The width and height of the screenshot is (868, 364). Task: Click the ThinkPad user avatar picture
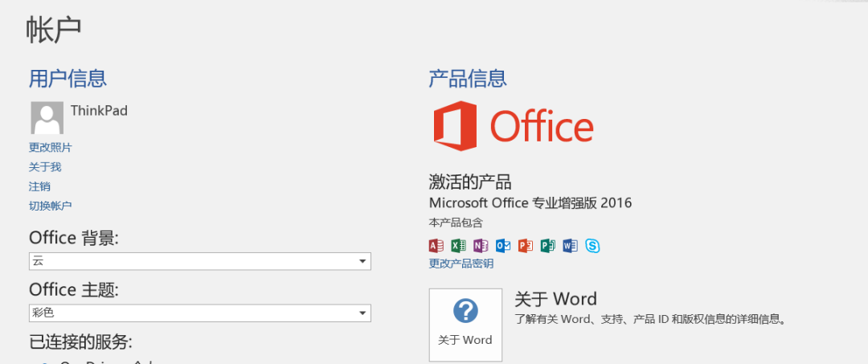pyautogui.click(x=47, y=118)
